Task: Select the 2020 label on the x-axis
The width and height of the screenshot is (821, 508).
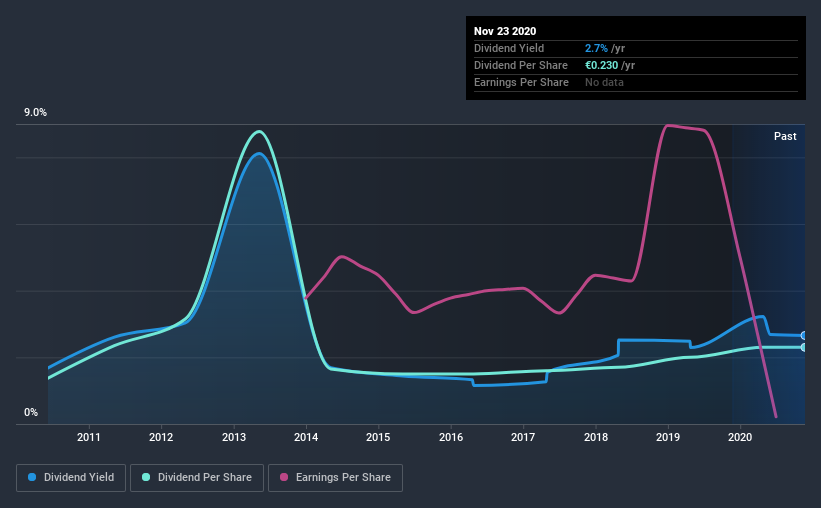Action: [x=740, y=437]
